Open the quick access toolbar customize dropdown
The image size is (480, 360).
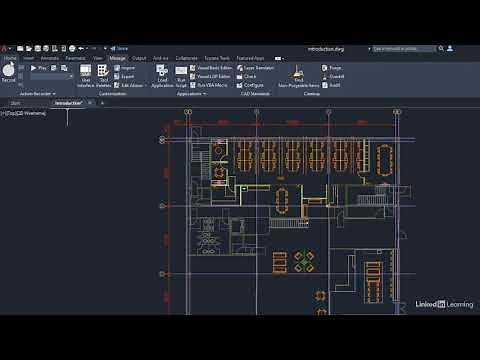point(105,49)
